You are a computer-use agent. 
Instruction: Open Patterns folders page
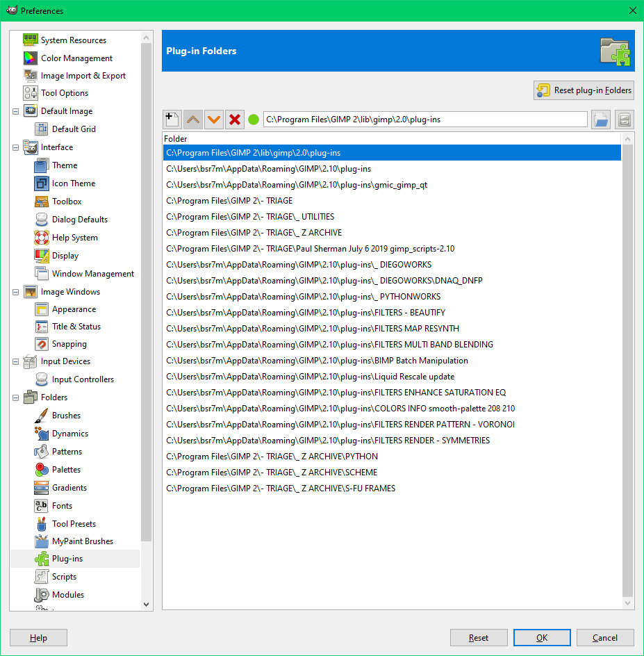point(67,452)
